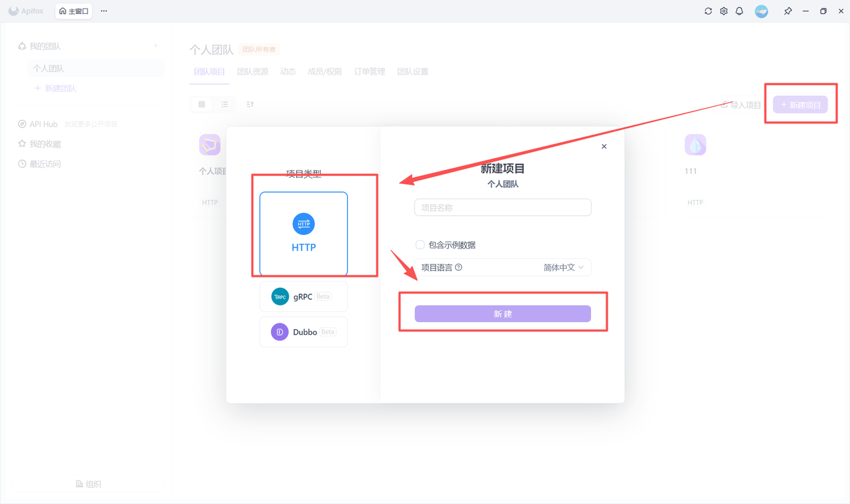The width and height of the screenshot is (850, 504).
Task: Open the settings gear icon
Action: 724,11
